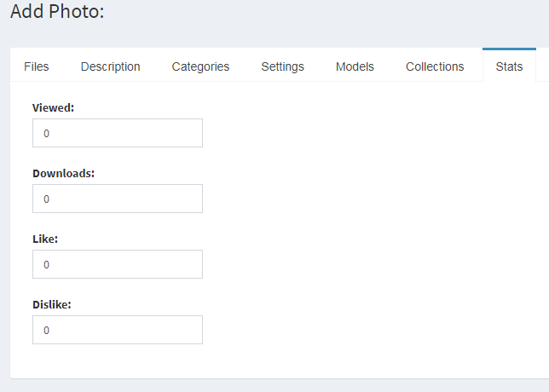Viewport: 549px width, 392px height.
Task: Click the "Dislike:" field label
Action: 52,304
